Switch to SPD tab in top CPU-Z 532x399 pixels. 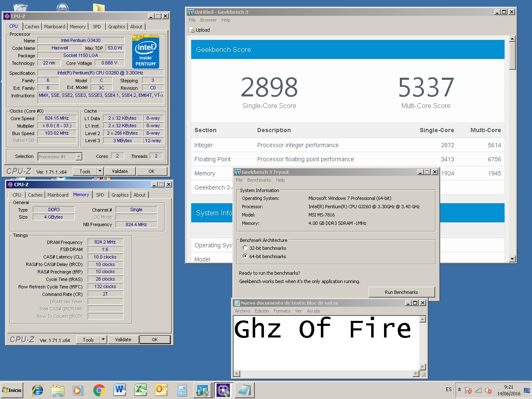(97, 27)
